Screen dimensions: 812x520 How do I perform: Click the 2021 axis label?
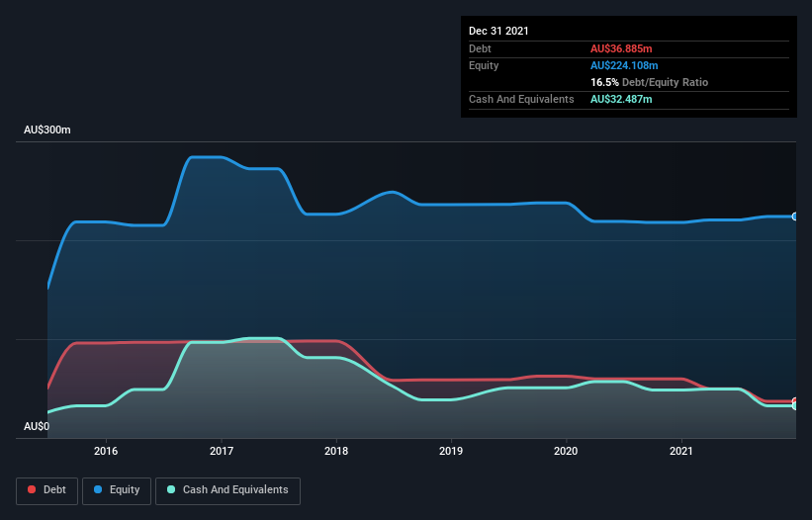click(x=681, y=451)
